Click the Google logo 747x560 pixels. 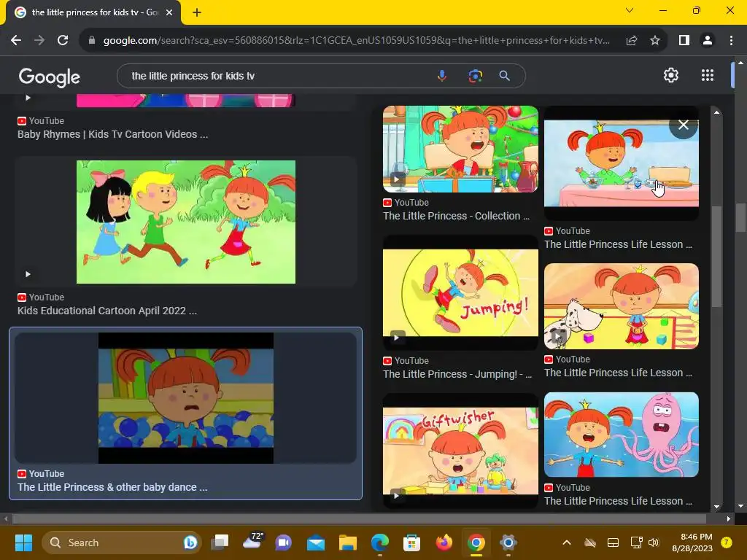(49, 77)
